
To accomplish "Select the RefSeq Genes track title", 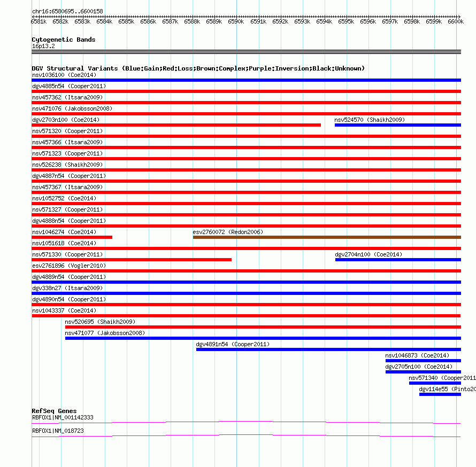I will click(54, 411).
